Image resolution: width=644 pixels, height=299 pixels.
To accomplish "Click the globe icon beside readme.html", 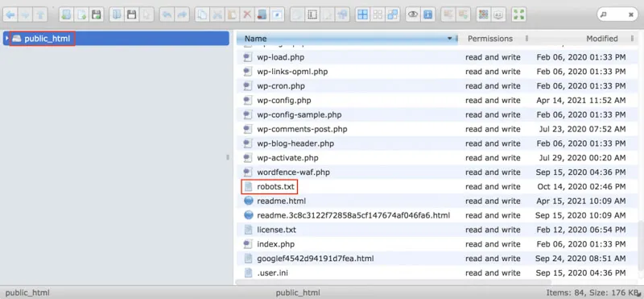I will (x=248, y=201).
